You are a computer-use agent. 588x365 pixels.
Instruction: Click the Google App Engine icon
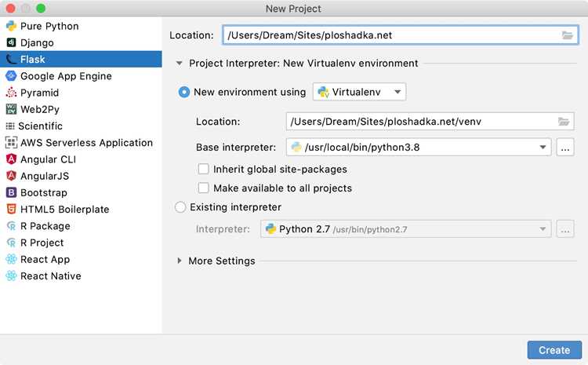click(11, 76)
